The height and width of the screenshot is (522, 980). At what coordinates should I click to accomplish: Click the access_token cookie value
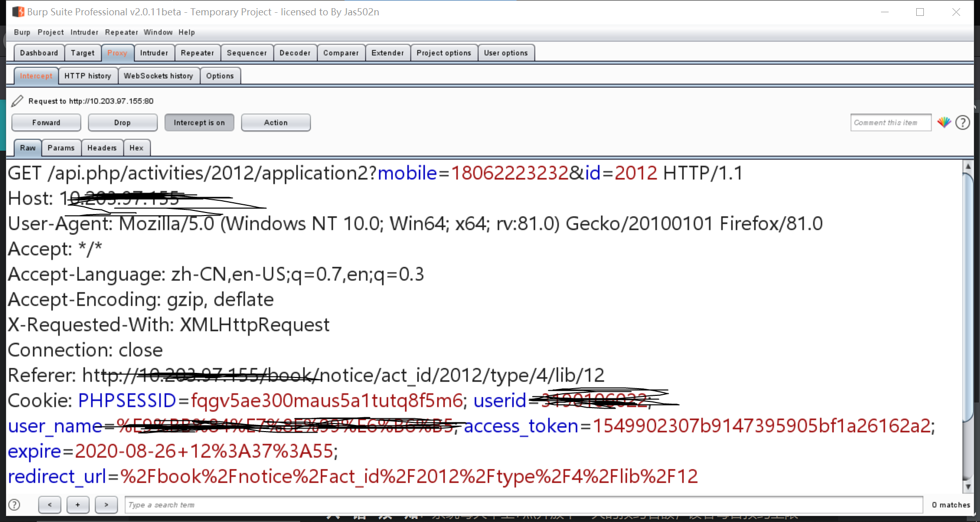point(762,426)
